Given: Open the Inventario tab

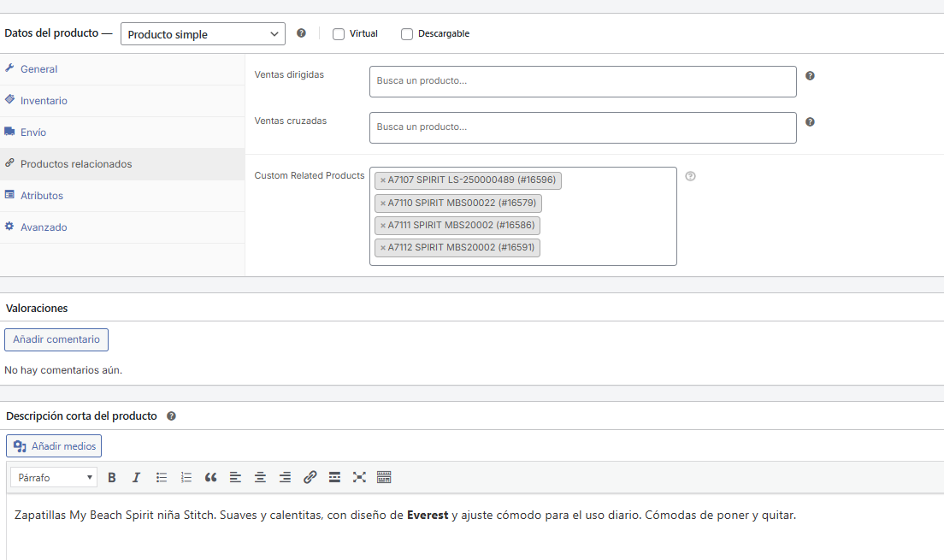Looking at the screenshot, I should click(44, 101).
